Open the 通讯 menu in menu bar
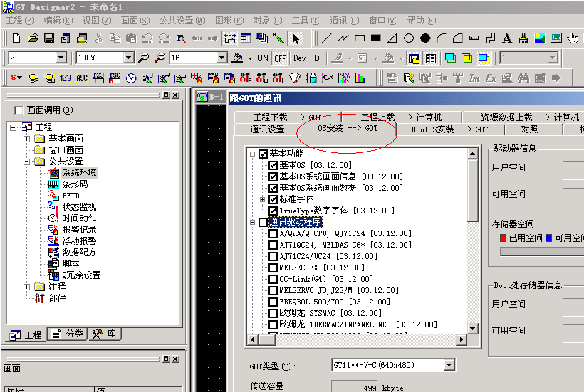Image resolution: width=584 pixels, height=392 pixels. coord(343,21)
